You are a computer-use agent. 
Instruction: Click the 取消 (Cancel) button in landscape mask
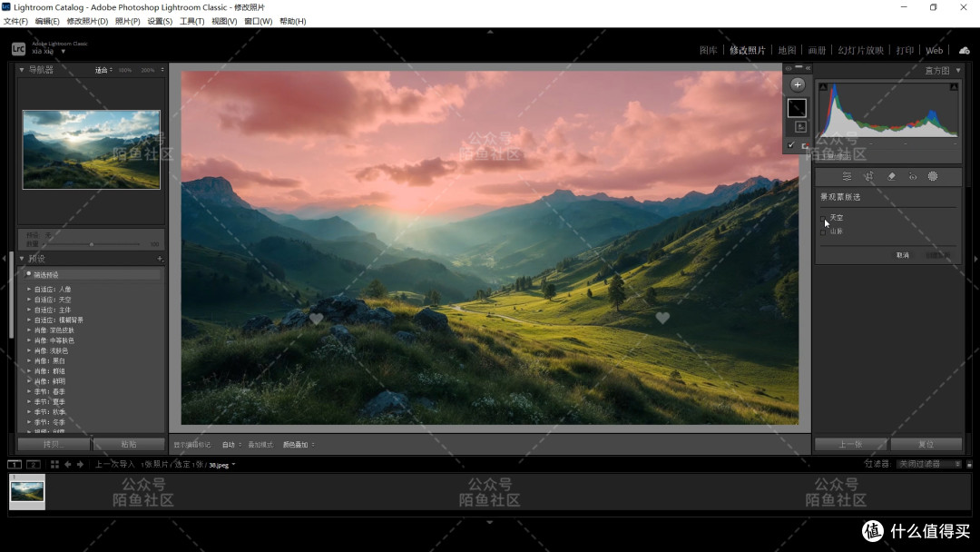tap(903, 255)
